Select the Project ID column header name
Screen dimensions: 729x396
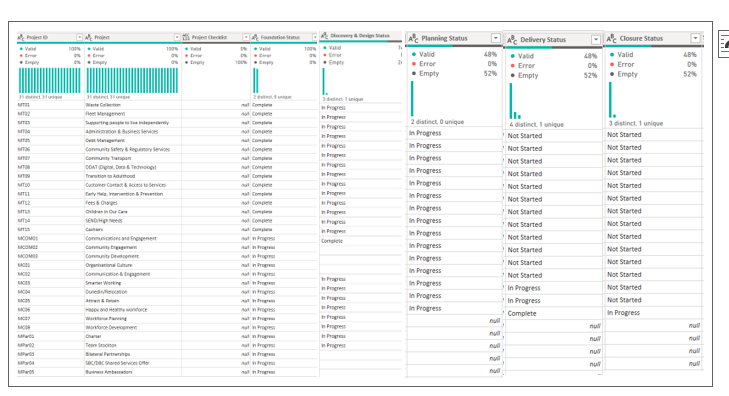37,37
